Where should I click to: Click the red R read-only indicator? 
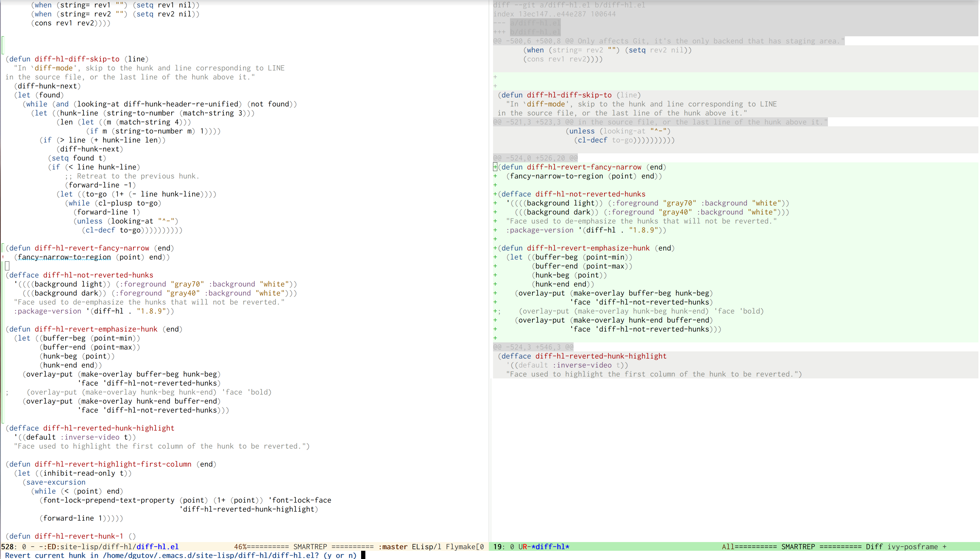click(525, 546)
